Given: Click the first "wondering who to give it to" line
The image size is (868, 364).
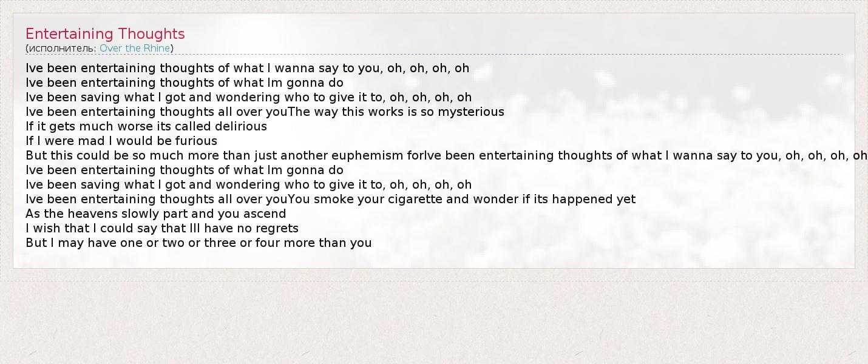Looking at the screenshot, I should pos(248,97).
